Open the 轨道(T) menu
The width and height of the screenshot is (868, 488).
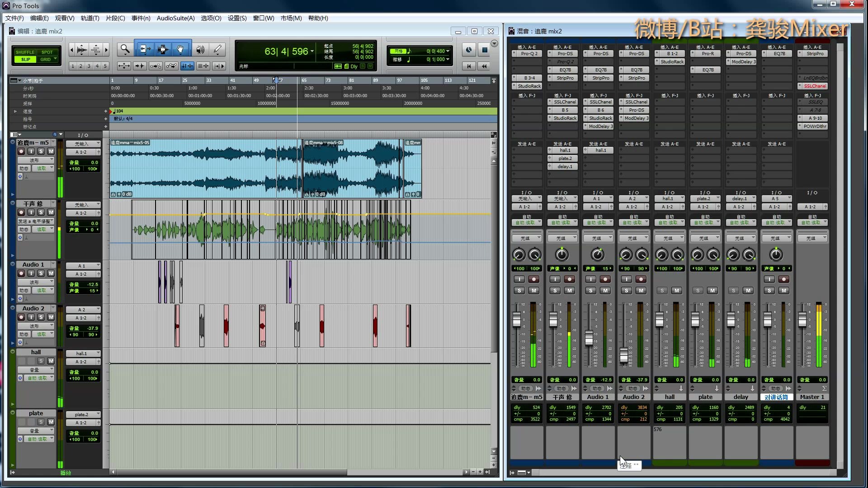click(90, 18)
